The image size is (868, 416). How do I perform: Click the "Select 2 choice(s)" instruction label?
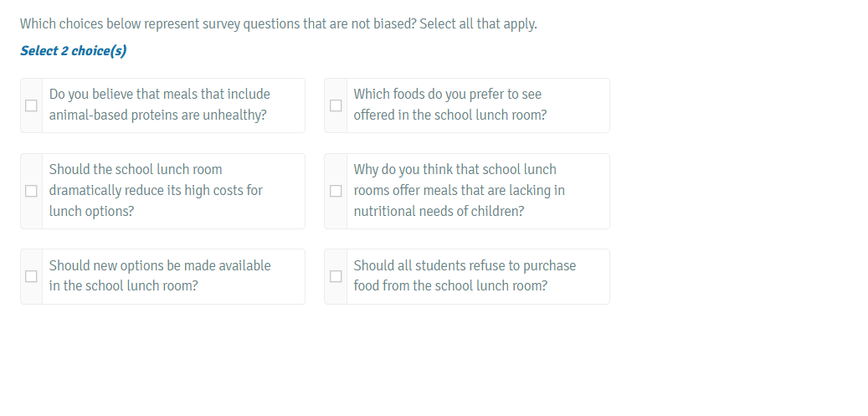(x=73, y=51)
